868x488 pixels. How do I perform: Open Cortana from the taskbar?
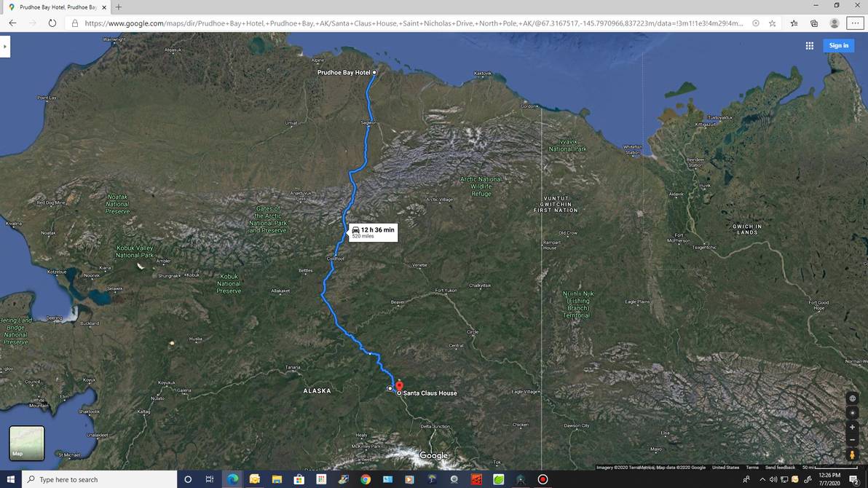tap(188, 479)
